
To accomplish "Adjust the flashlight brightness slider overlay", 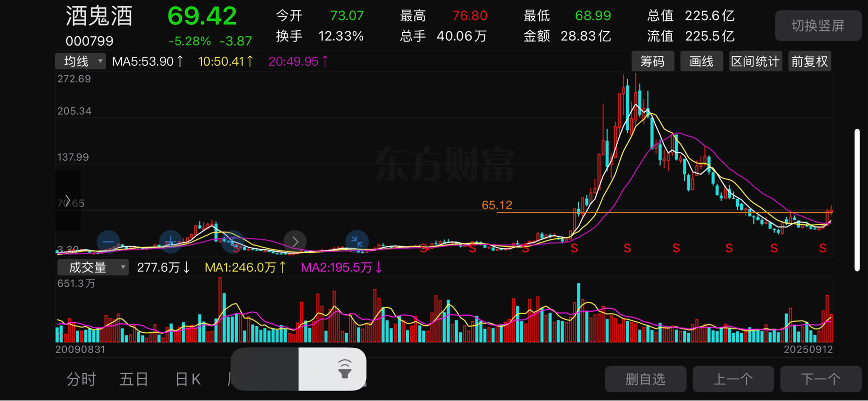I will [299, 369].
